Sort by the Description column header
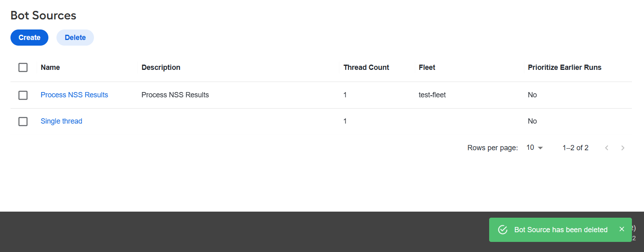 click(x=161, y=67)
